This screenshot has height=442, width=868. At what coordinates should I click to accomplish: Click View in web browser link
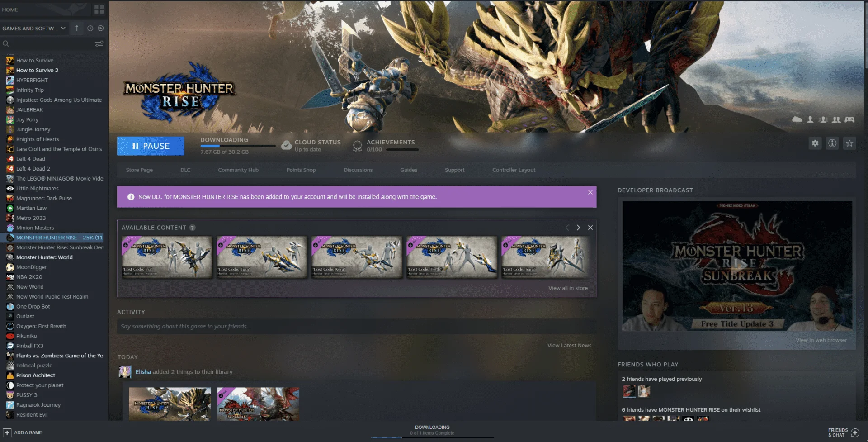coord(821,340)
